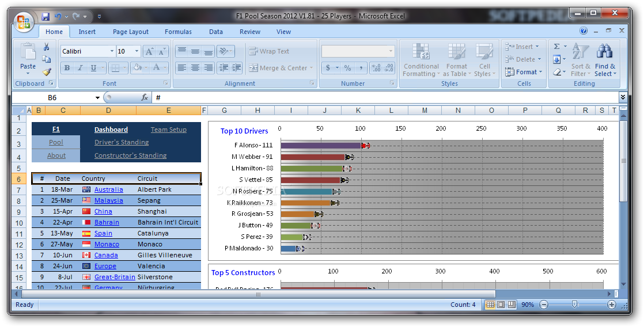Open the Pool navigation link
This screenshot has height=327, width=644.
click(56, 142)
